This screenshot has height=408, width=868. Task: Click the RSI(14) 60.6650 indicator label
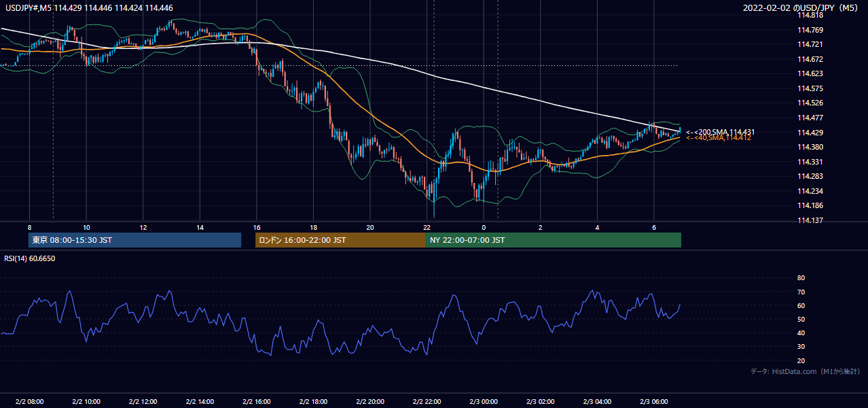coord(29,258)
